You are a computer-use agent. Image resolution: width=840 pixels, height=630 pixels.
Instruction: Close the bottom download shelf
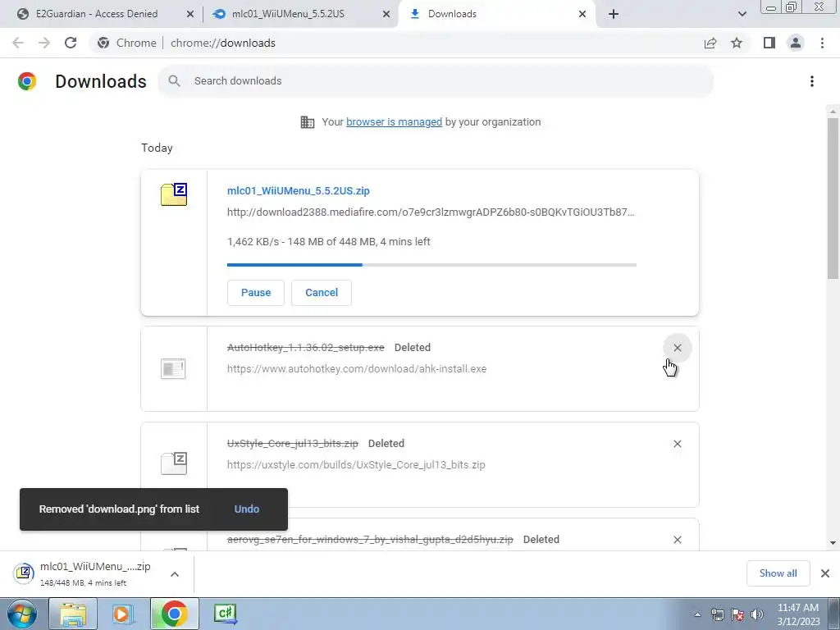825,573
